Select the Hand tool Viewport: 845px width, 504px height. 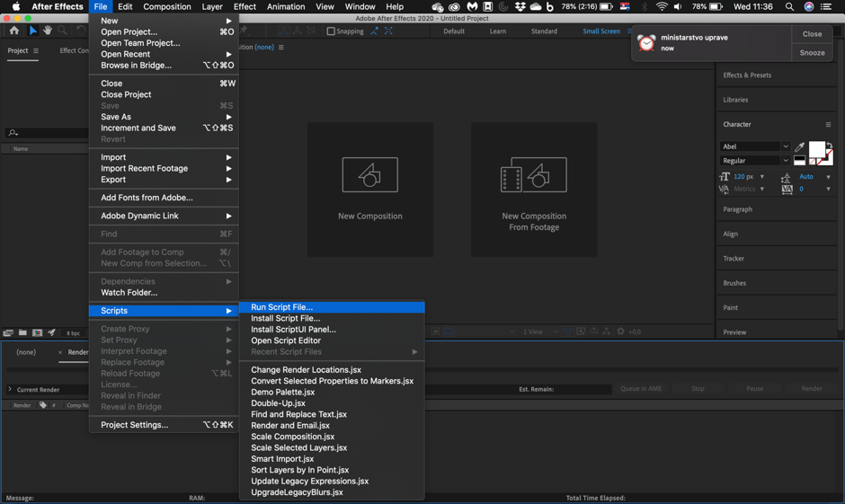[x=48, y=31]
